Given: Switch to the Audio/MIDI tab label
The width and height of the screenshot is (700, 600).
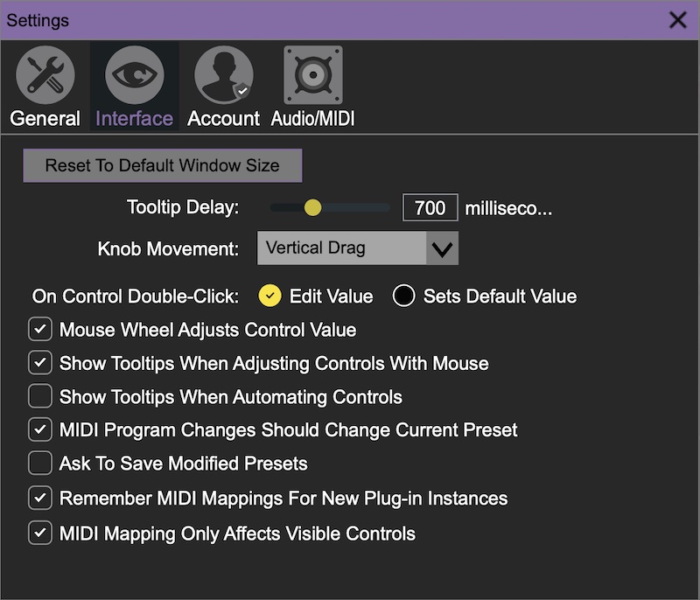Looking at the screenshot, I should click(312, 118).
